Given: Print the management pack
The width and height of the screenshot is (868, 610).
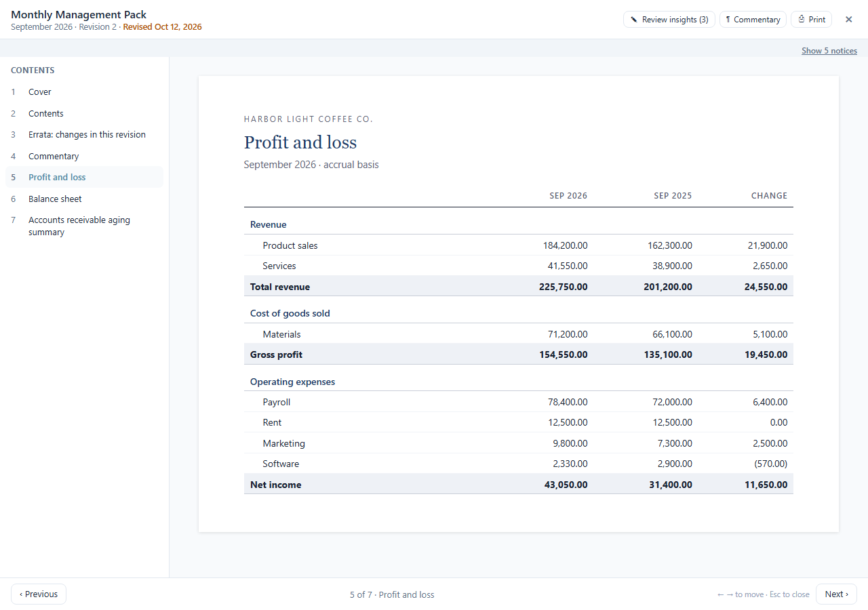Looking at the screenshot, I should point(811,20).
